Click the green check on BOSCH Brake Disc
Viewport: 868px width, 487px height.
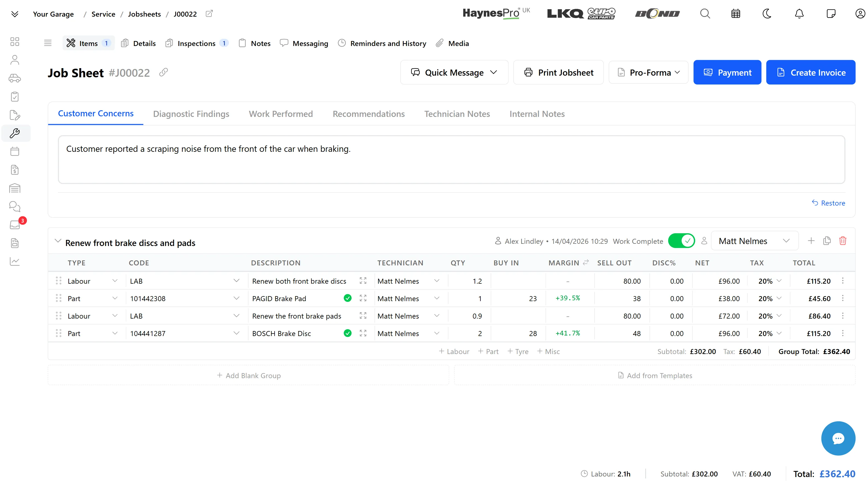click(347, 333)
